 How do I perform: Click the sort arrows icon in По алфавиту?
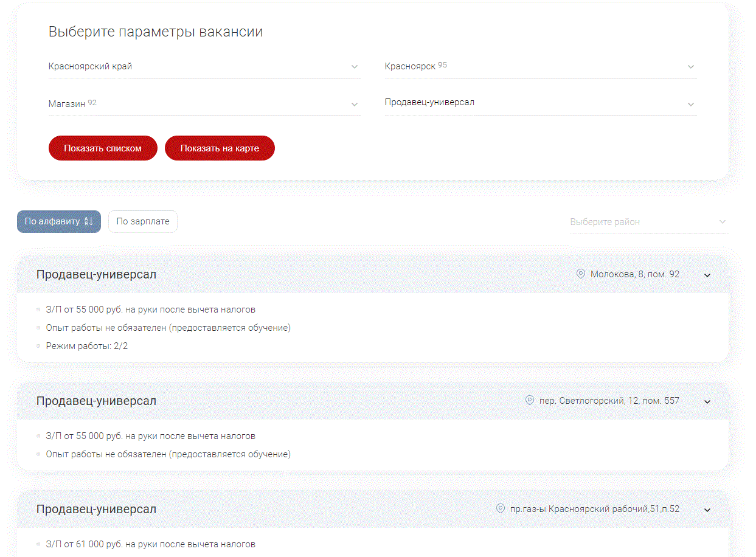[x=88, y=221]
